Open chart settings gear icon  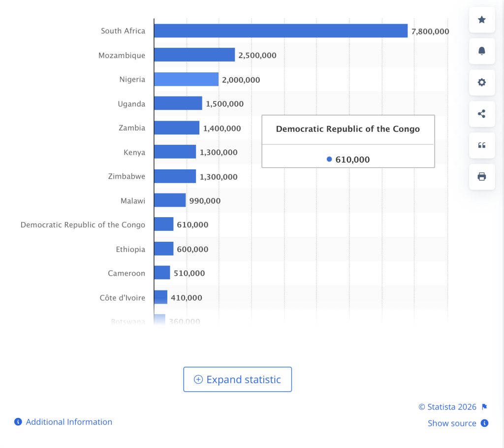[x=482, y=82]
